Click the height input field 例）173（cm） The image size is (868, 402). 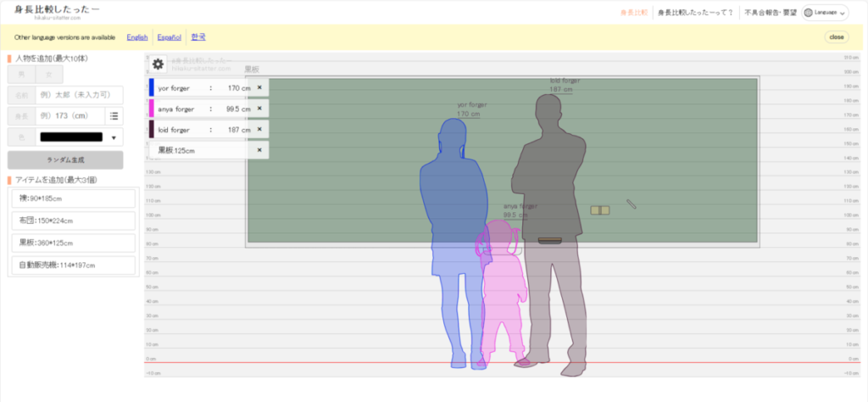(x=70, y=116)
